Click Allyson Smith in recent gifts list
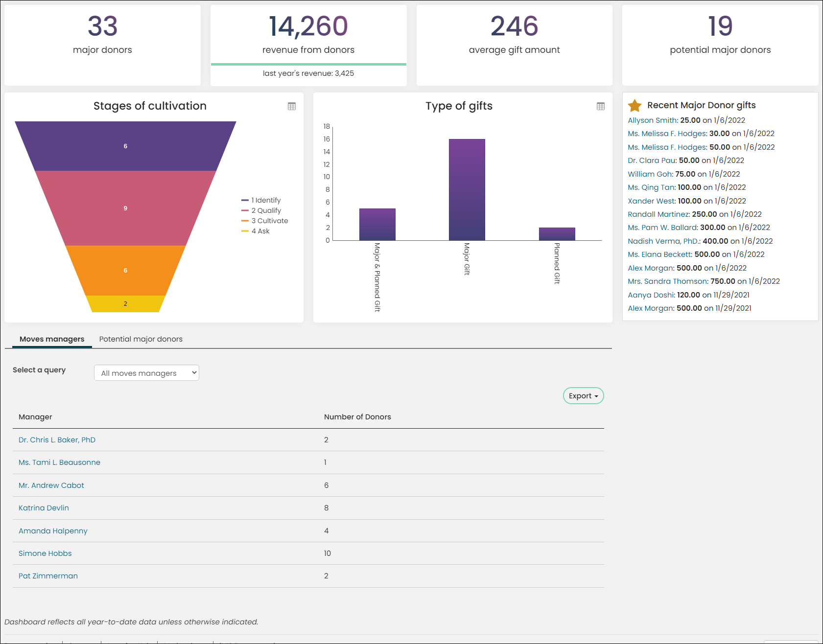 tap(652, 120)
